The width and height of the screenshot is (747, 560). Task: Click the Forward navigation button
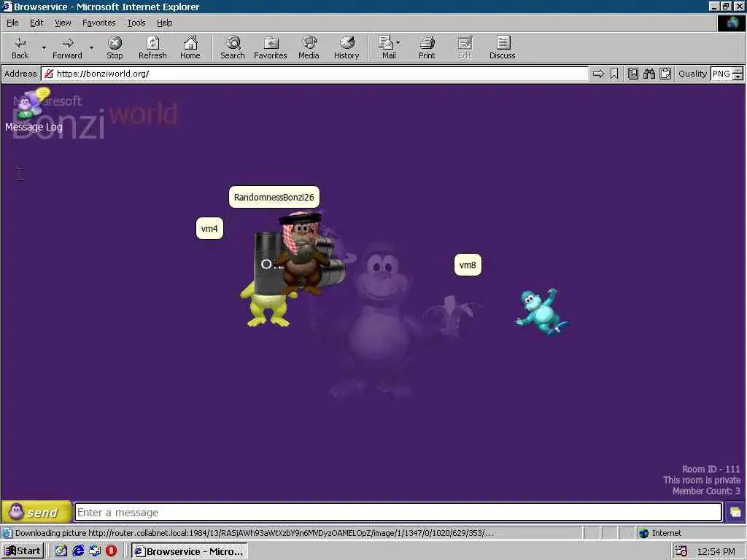67,47
